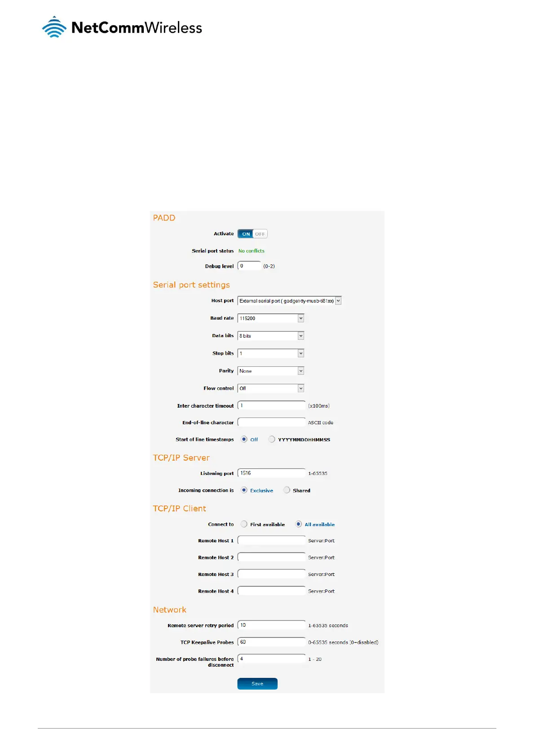Image resolution: width=535 pixels, height=756 pixels.
Task: Click the Save button
Action: (257, 684)
